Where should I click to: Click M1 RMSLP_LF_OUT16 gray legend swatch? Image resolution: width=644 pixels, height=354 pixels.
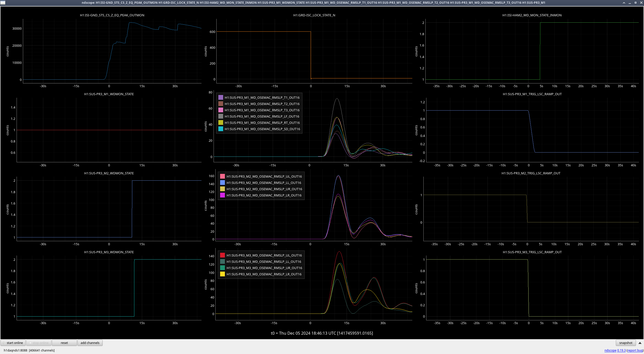coord(221,116)
